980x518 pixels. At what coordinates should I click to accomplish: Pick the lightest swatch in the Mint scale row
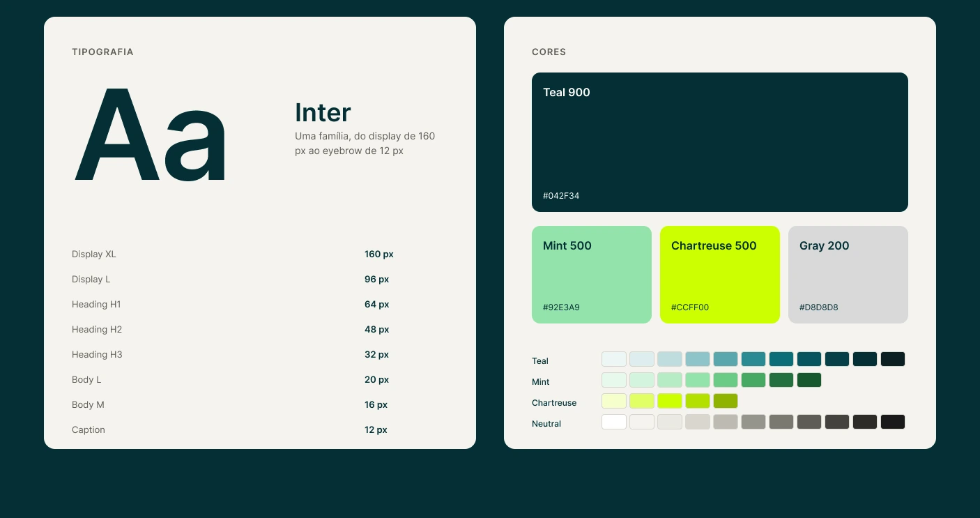coord(614,380)
